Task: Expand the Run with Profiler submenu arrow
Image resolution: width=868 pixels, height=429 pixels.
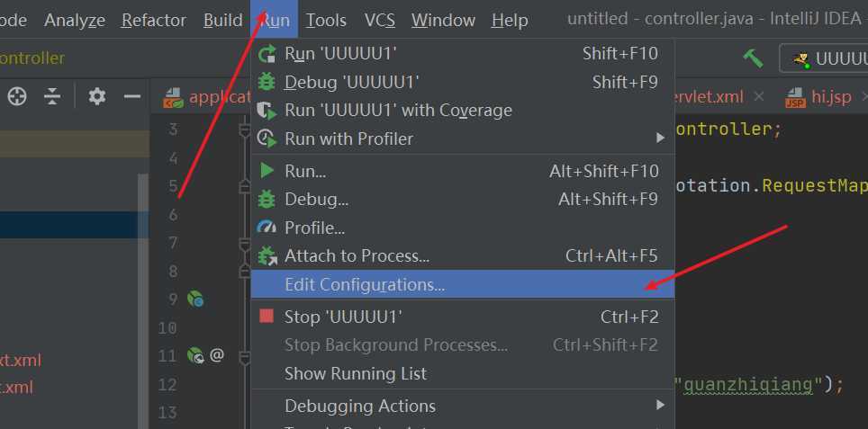Action: (x=660, y=139)
